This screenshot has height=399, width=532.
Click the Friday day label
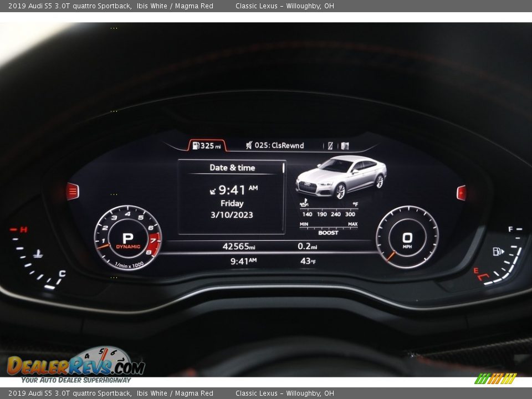[x=232, y=203]
